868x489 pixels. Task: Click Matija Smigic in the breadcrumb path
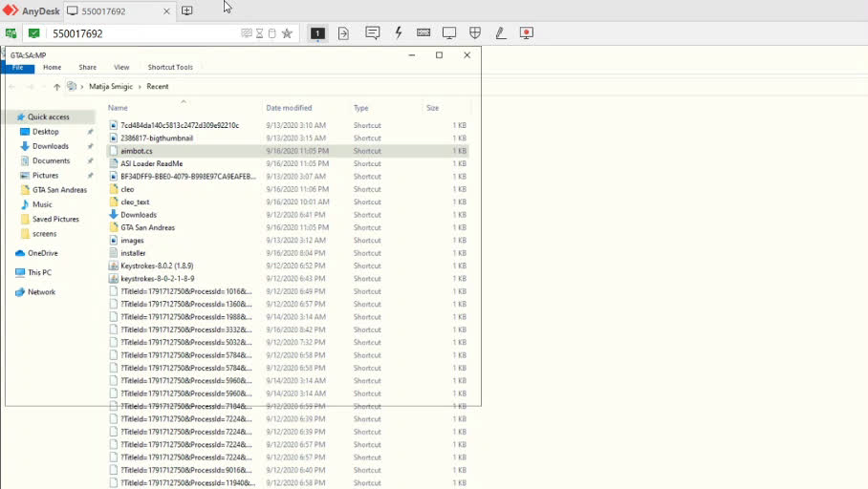(x=111, y=87)
